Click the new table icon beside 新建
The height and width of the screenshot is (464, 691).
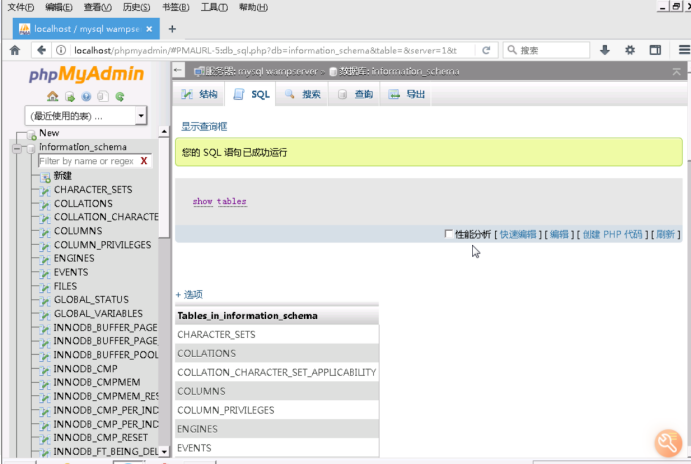point(45,177)
